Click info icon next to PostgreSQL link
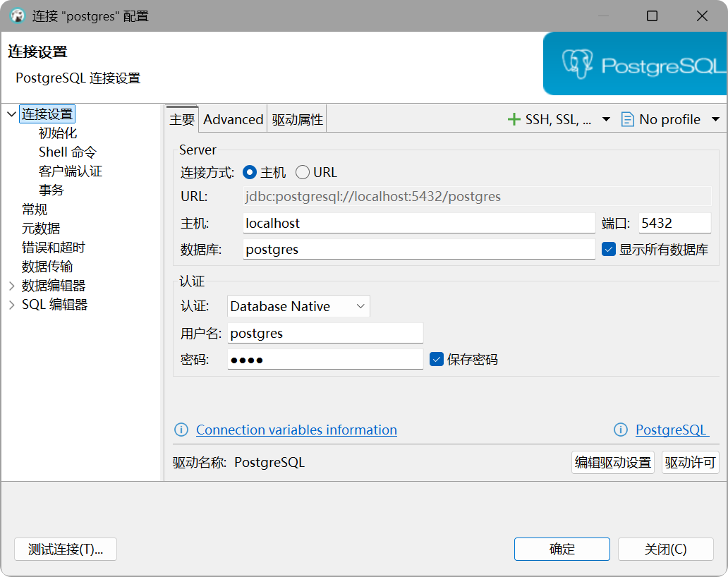This screenshot has width=728, height=577. click(621, 430)
